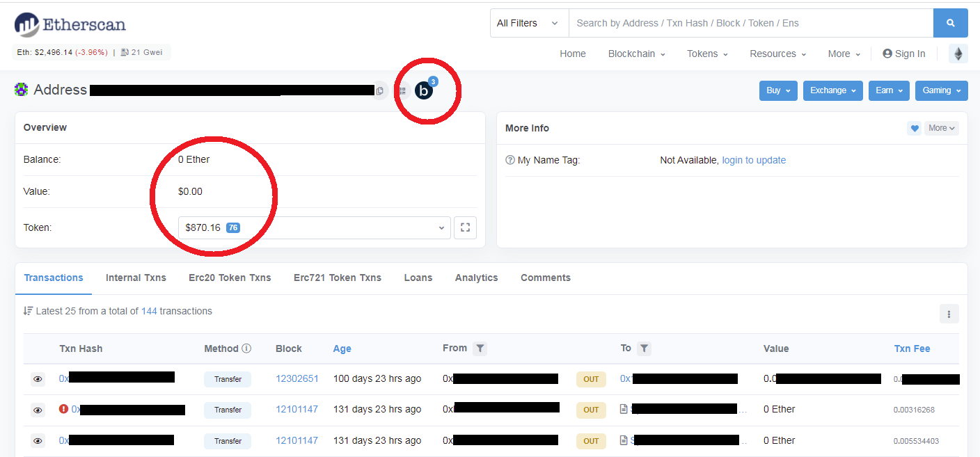This screenshot has height=457, width=980.
Task: Copy the address with the copy icon
Action: pyautogui.click(x=379, y=90)
